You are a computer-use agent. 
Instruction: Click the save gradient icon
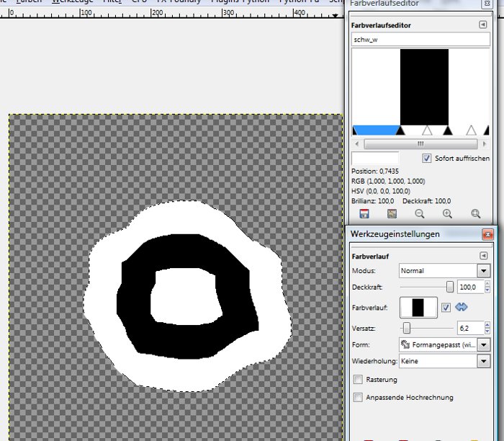coord(364,213)
